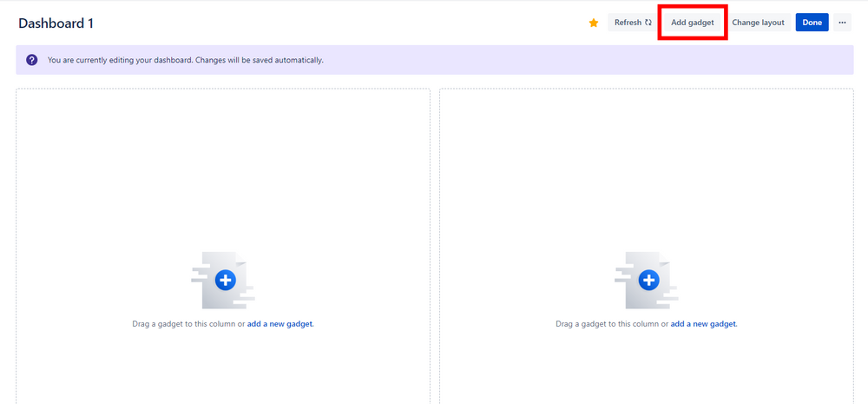Finish editing with the Done button
The image size is (868, 404).
click(812, 23)
